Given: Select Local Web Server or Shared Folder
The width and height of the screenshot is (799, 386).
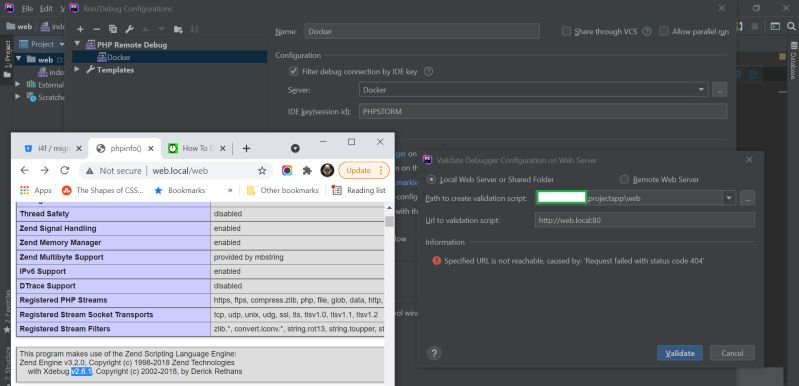Looking at the screenshot, I should [x=432, y=179].
